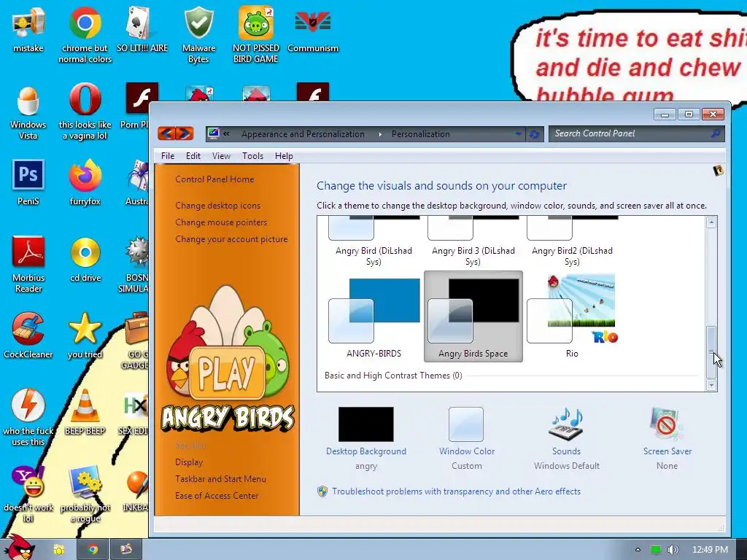Go back with the orange back arrow
Viewport: 747px width, 560px height.
(x=166, y=133)
